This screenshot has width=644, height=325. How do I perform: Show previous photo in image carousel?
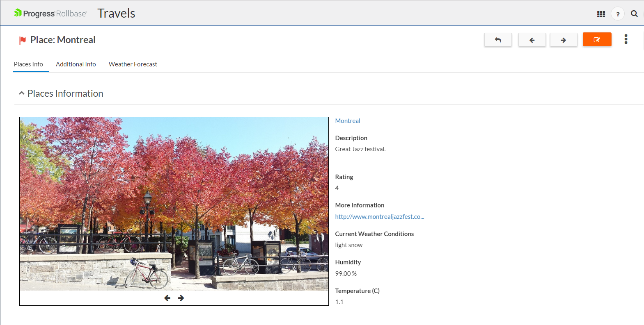(167, 298)
